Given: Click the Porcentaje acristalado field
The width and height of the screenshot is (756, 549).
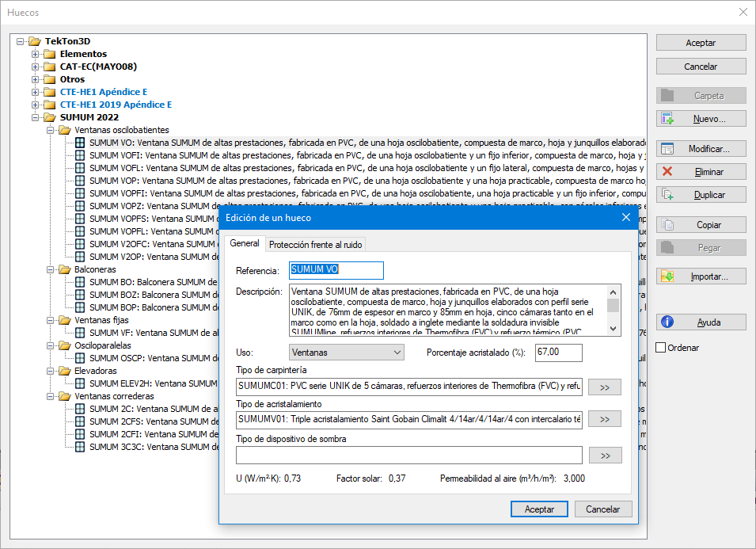Looking at the screenshot, I should point(558,353).
